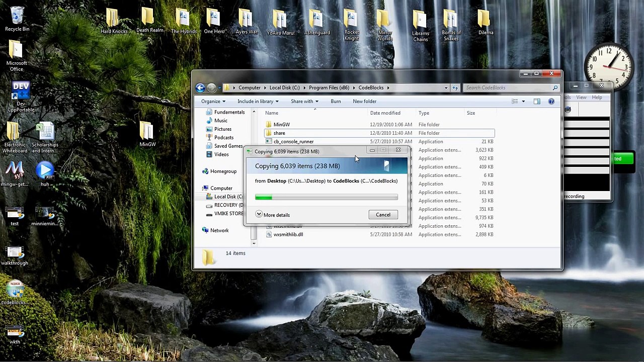Open the huh AVI video file

pos(45,174)
